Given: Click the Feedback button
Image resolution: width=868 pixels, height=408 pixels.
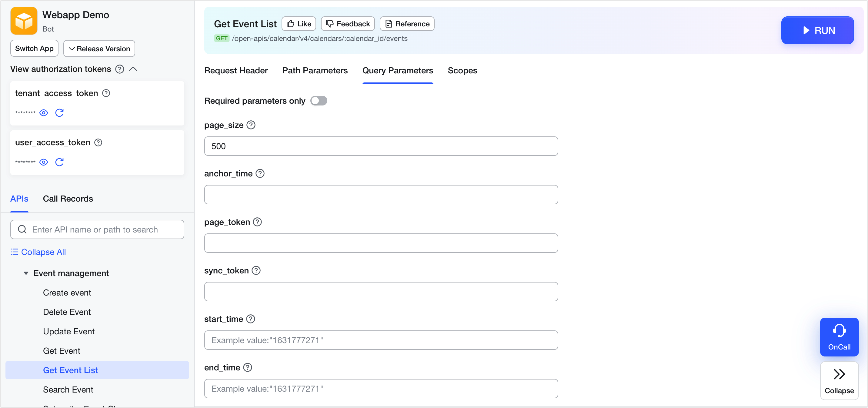Looking at the screenshot, I should coord(348,24).
